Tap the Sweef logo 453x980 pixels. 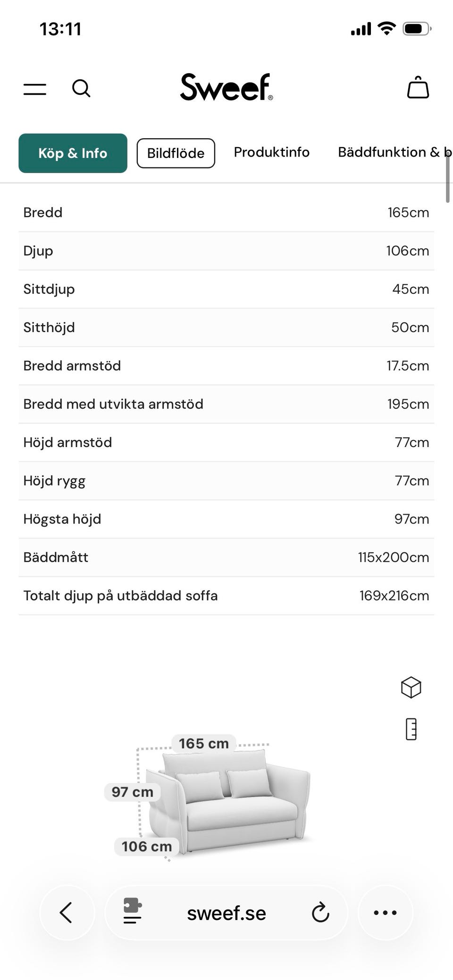click(x=226, y=87)
